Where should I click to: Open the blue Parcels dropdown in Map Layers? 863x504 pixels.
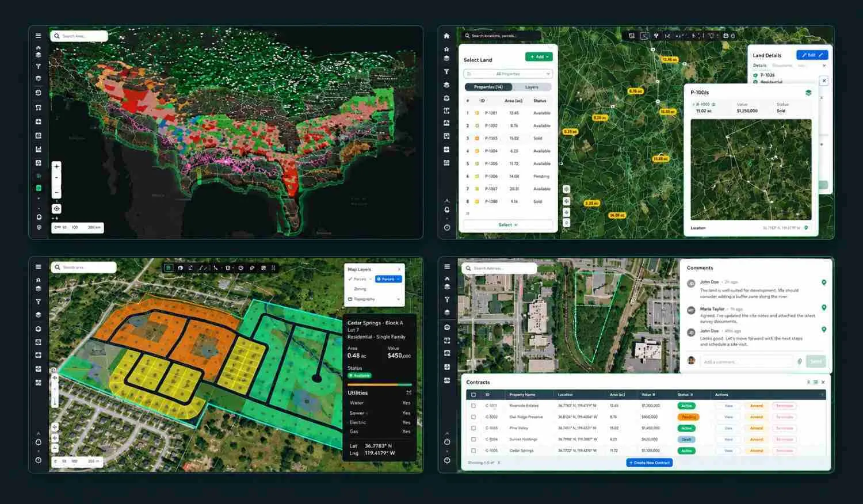tap(388, 279)
